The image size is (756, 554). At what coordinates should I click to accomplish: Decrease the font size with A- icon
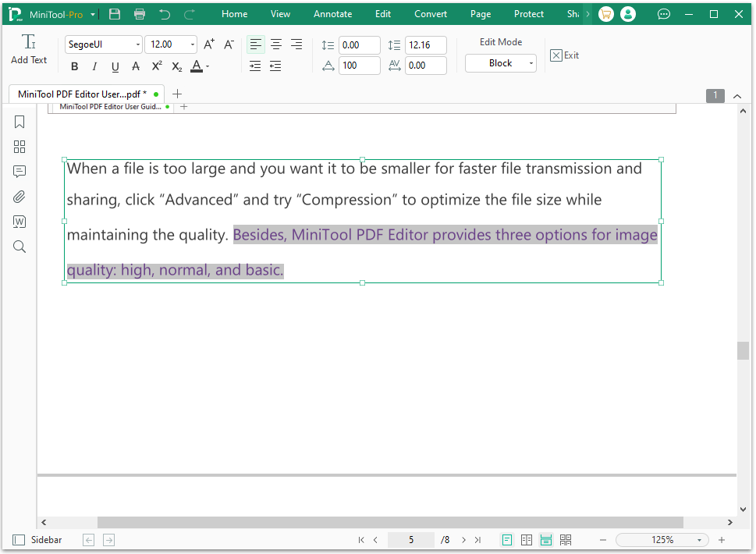click(229, 44)
